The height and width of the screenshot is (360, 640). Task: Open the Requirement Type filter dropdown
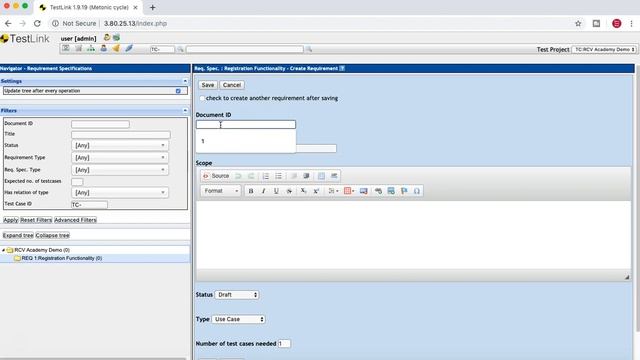tap(120, 158)
